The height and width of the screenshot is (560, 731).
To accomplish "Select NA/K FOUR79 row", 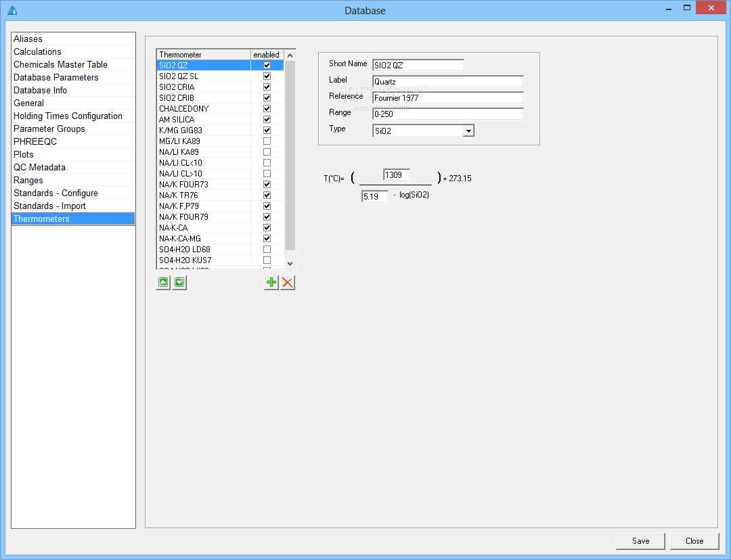I will point(204,216).
